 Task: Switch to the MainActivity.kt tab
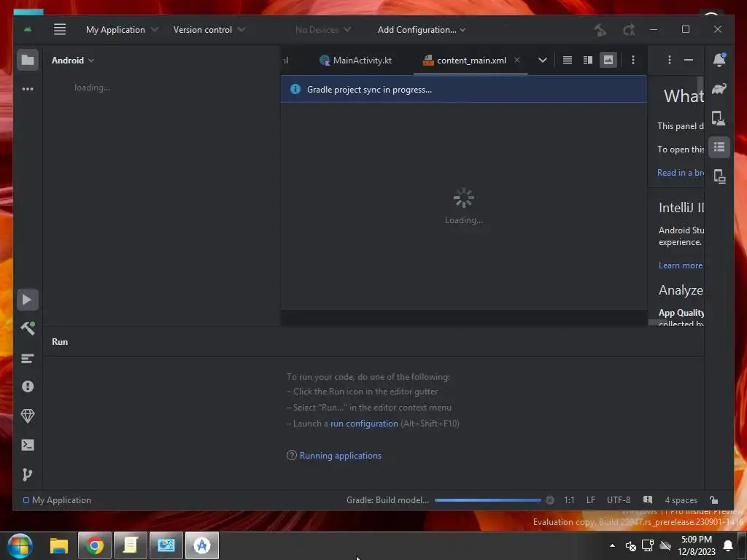pyautogui.click(x=355, y=61)
